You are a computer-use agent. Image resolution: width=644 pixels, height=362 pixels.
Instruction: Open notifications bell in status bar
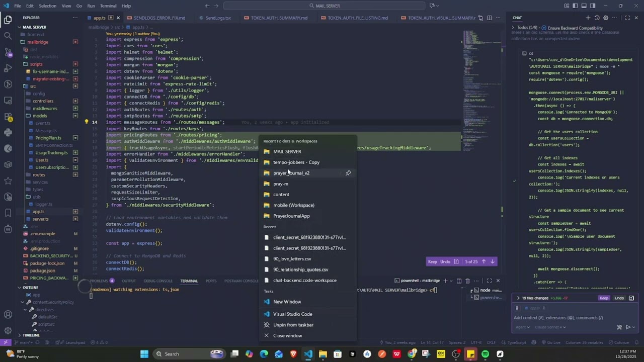pos(635,342)
